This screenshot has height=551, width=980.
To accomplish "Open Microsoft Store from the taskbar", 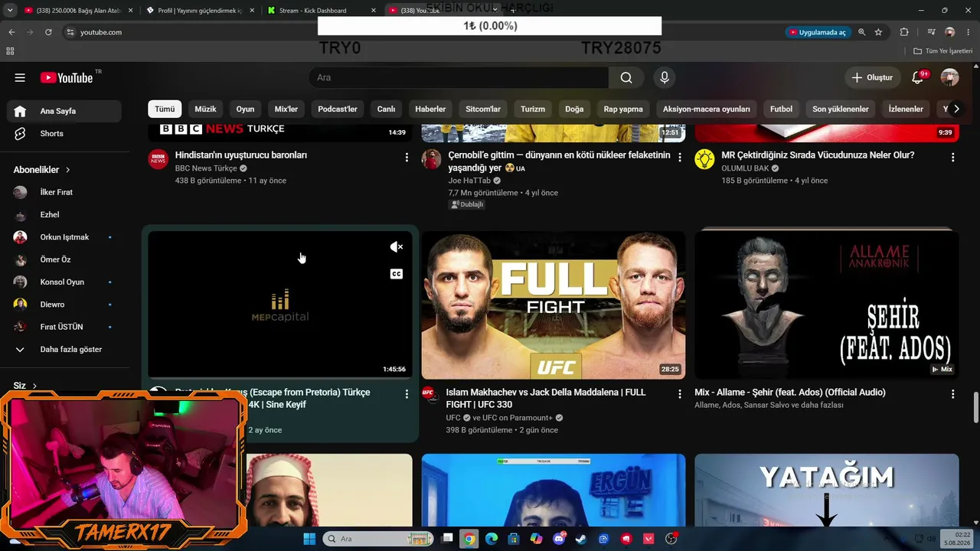I will [x=514, y=539].
